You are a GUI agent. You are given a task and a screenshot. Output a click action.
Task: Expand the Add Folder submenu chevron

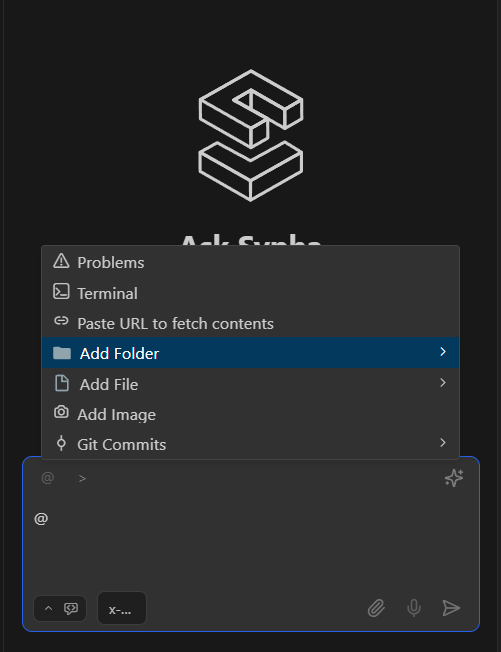pyautogui.click(x=443, y=352)
